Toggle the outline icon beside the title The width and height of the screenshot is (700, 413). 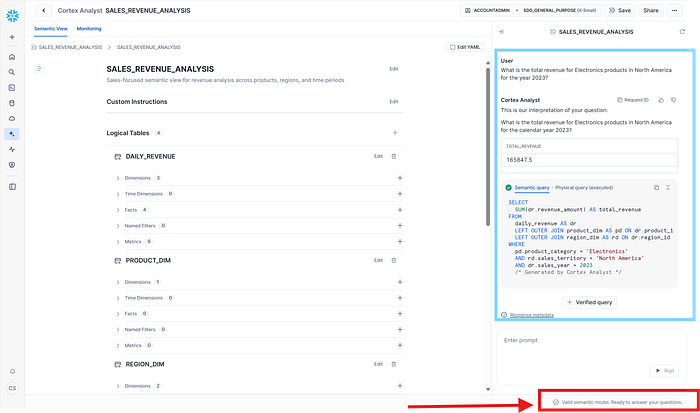[x=39, y=69]
